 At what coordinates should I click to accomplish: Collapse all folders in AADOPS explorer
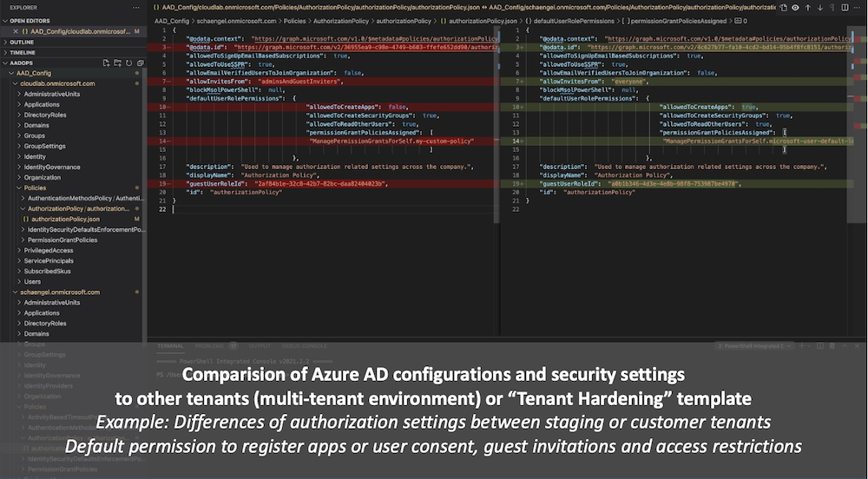[140, 63]
